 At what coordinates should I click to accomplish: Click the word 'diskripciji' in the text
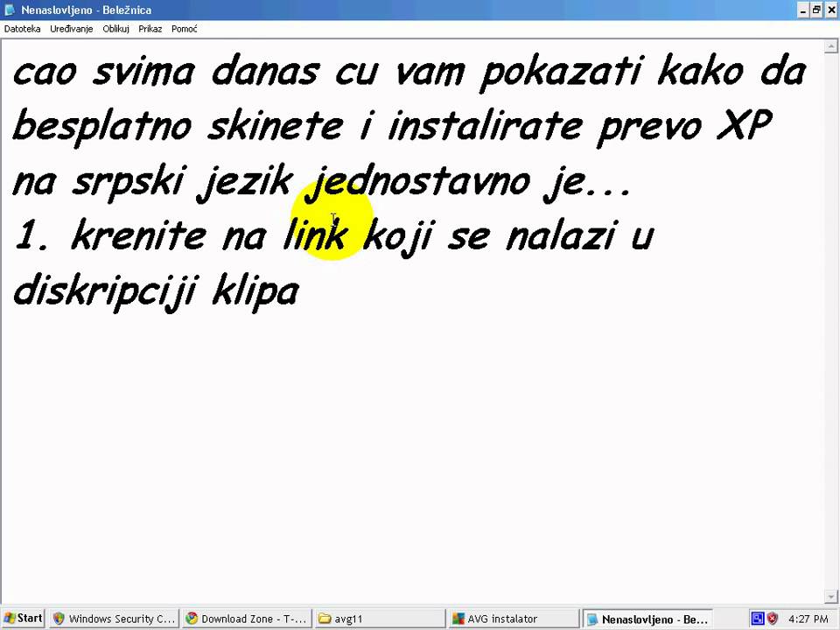(106, 292)
